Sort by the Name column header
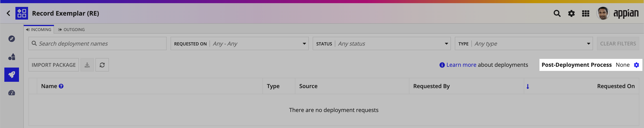This screenshot has width=644, height=128. [x=49, y=86]
